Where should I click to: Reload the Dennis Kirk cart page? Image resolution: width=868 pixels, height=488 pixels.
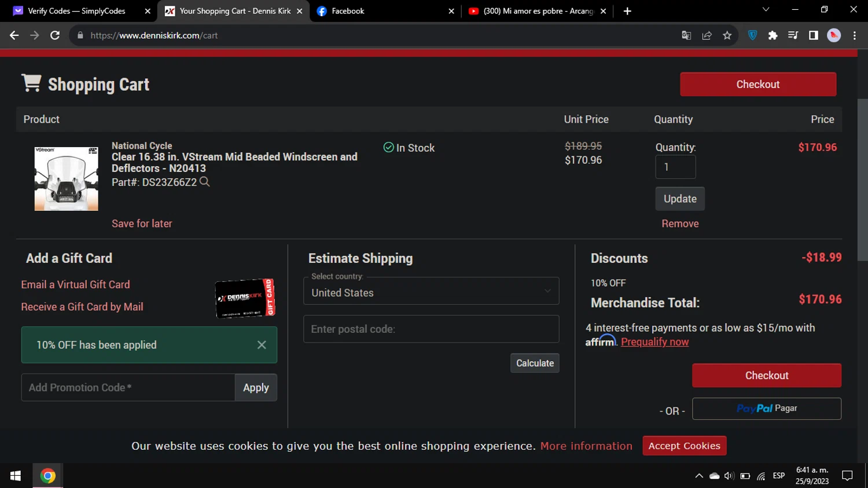(x=55, y=35)
